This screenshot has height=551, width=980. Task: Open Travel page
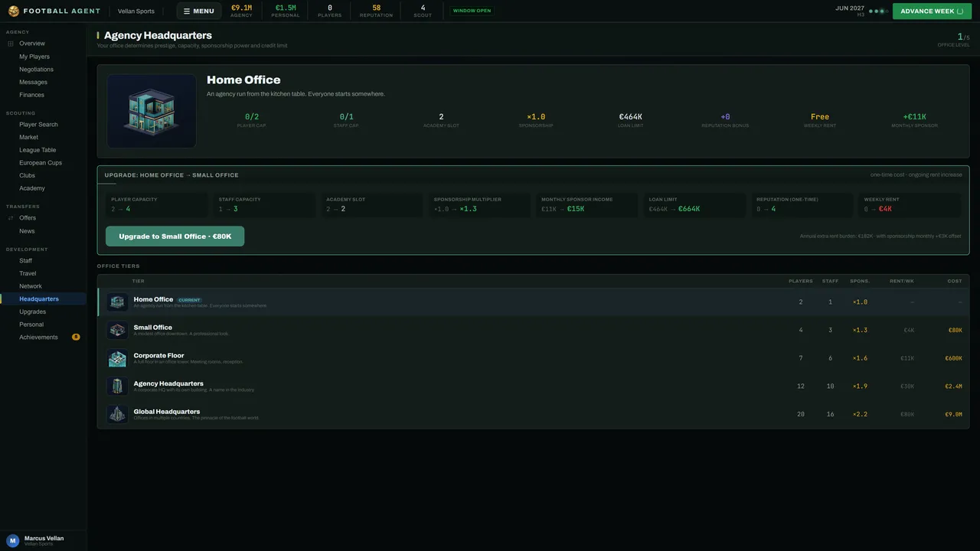coord(28,273)
